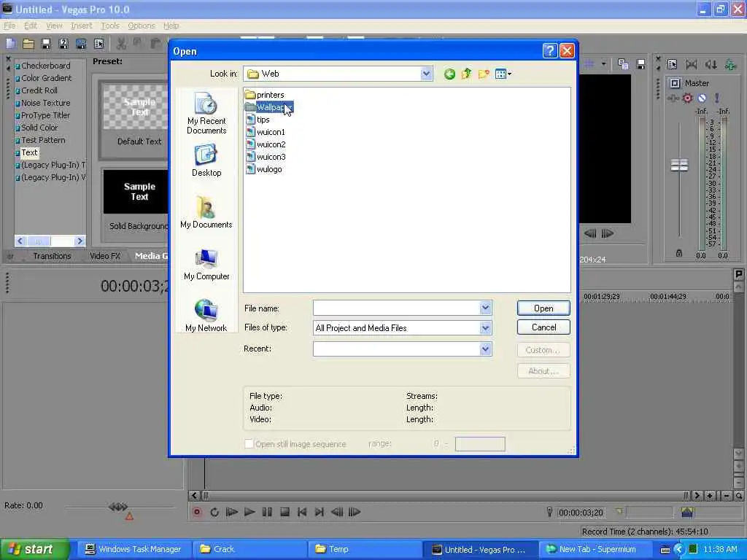Jump to My Network in places bar
The height and width of the screenshot is (560, 747).
point(206,316)
